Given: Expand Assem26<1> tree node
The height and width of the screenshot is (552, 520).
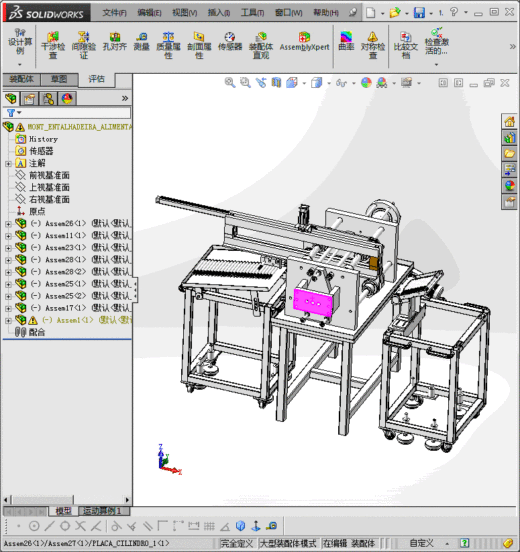Looking at the screenshot, I should [x=8, y=224].
